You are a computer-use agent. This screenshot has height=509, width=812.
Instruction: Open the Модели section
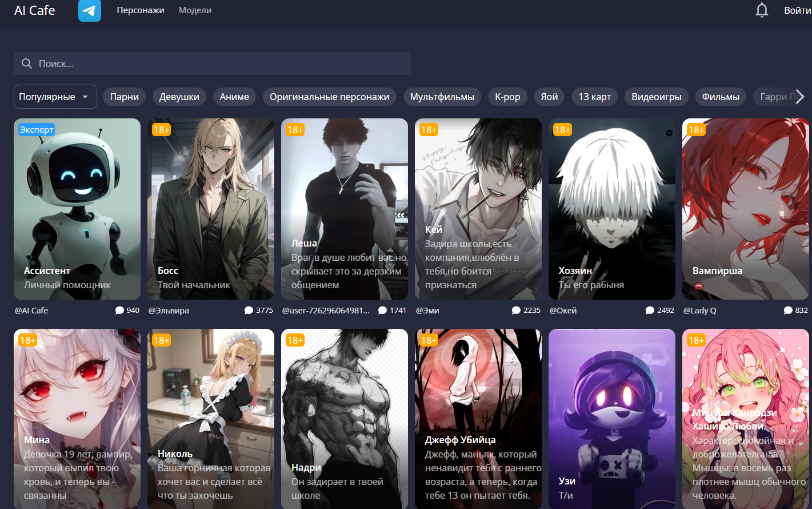tap(195, 10)
